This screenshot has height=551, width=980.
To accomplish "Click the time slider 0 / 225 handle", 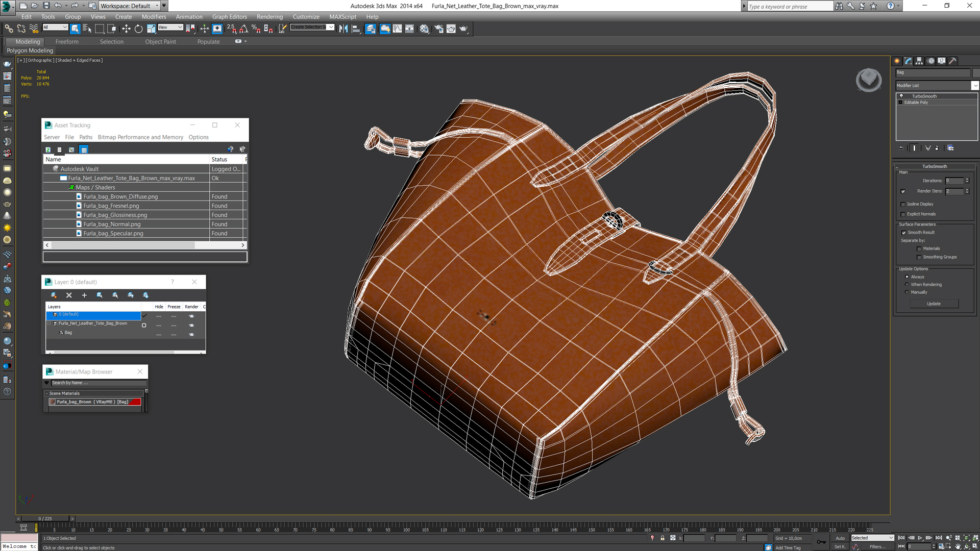I will pyautogui.click(x=45, y=518).
